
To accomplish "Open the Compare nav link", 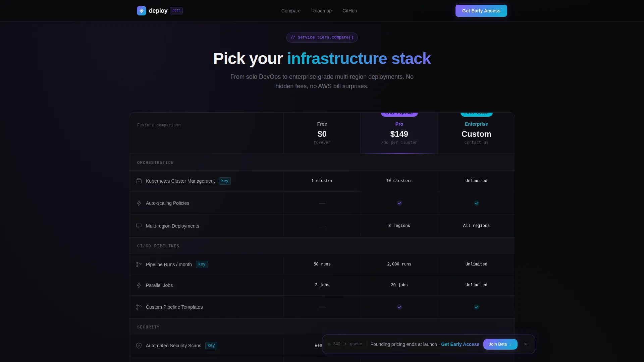I will [x=291, y=11].
